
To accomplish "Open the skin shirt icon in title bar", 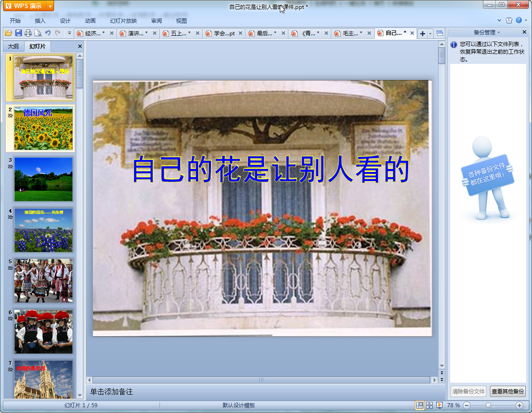I will (509, 21).
